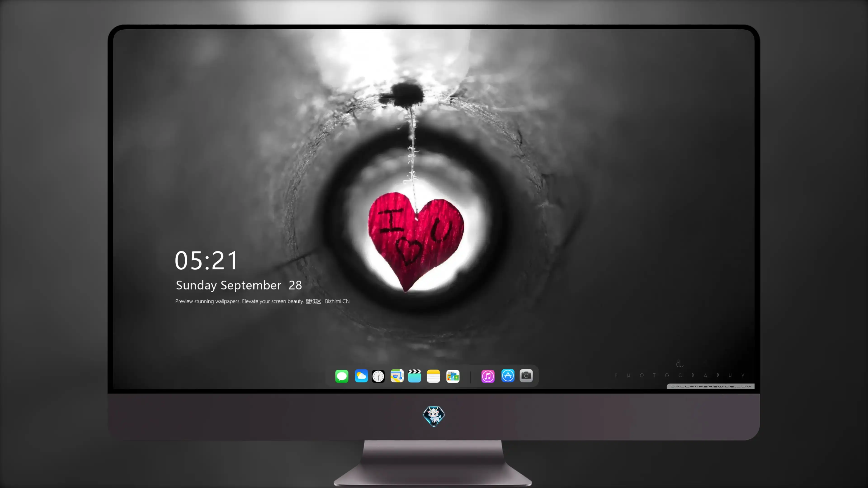Image resolution: width=868 pixels, height=488 pixels.
Task: Open the App Store from the dock
Action: tap(508, 375)
